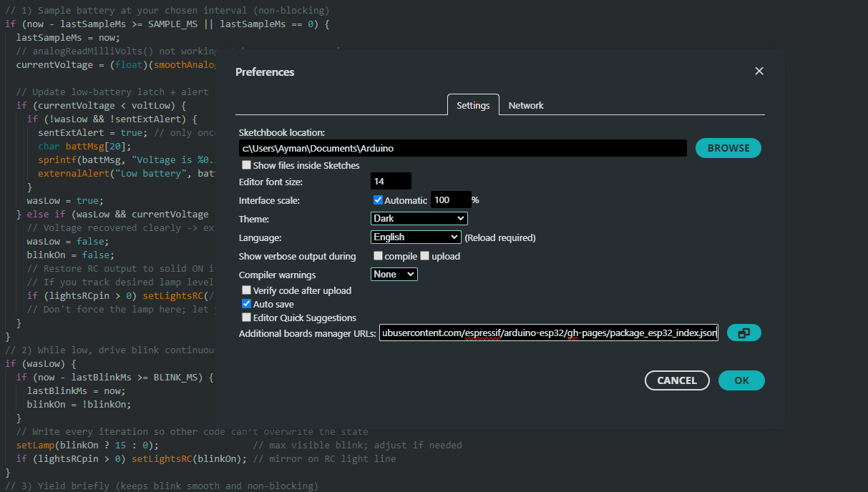Click 'Compiler warnings' label
Image resolution: width=868 pixels, height=492 pixels.
pos(277,275)
